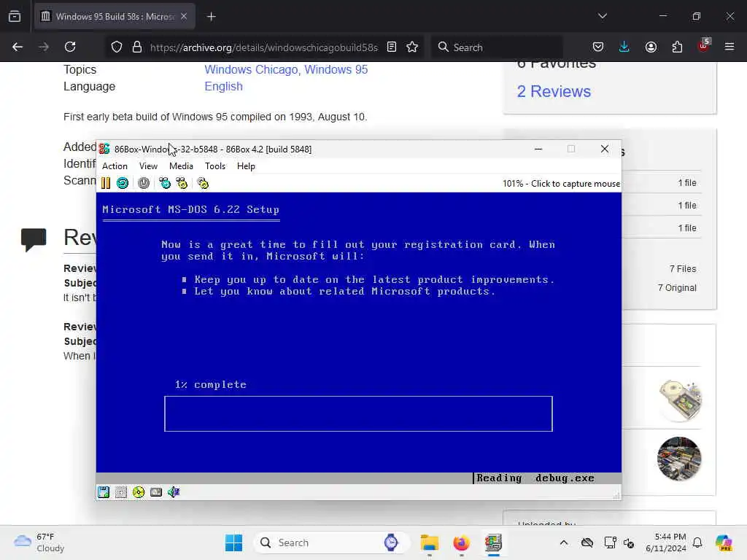Open the Firefox hamburger menu
Image resolution: width=747 pixels, height=560 pixels.
729,47
